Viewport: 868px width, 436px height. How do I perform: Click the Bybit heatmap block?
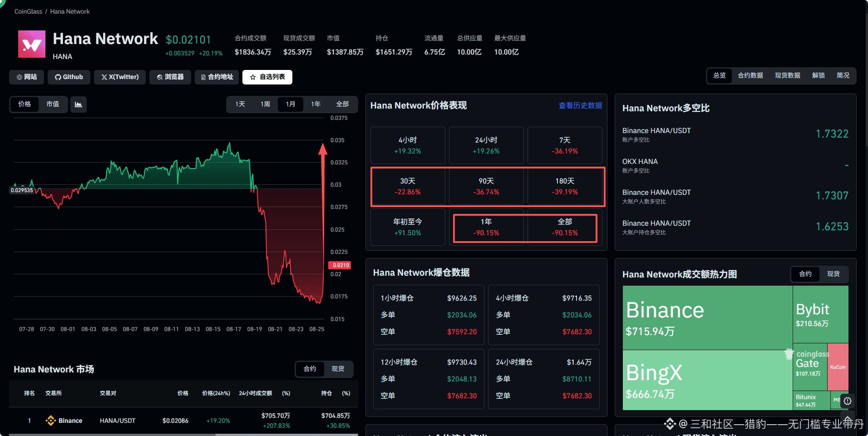821,314
